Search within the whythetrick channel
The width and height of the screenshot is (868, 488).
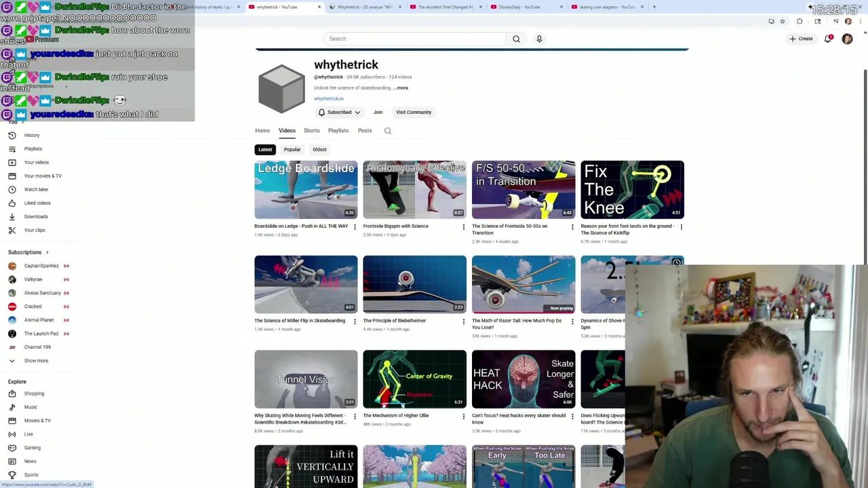pos(388,131)
